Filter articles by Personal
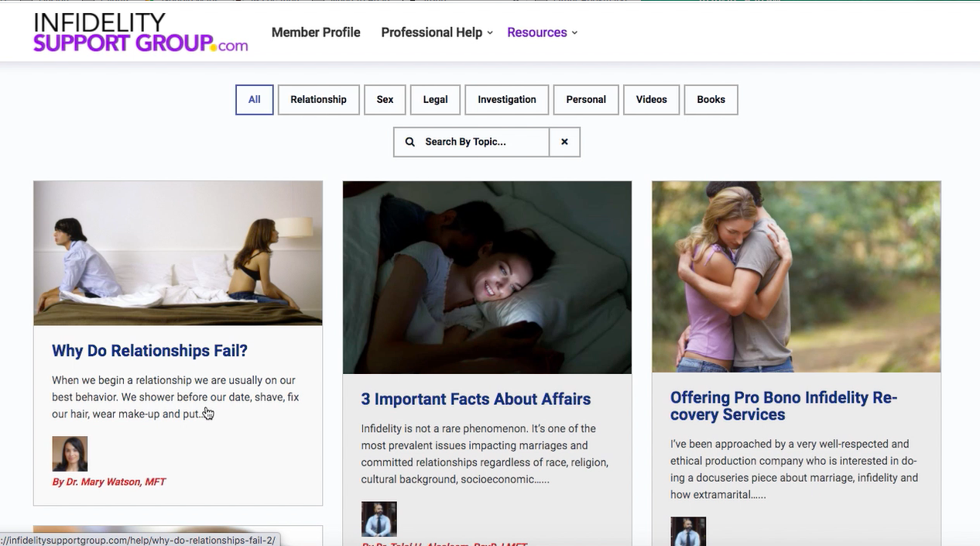 click(586, 100)
